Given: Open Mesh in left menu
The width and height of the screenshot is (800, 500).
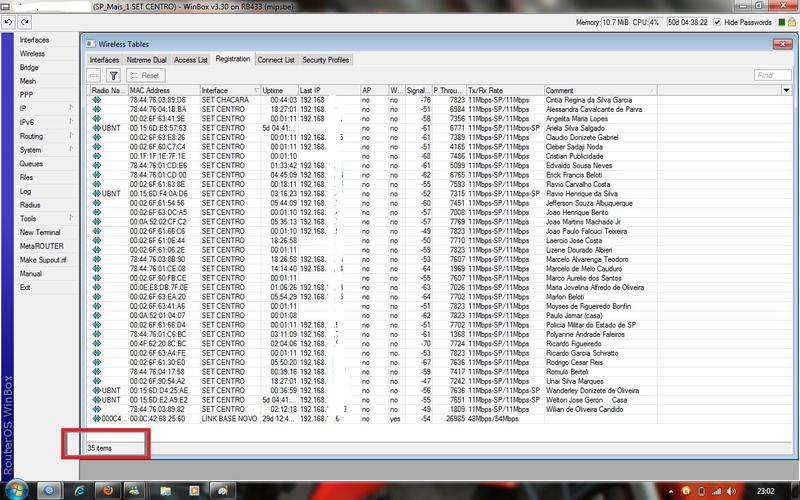Looking at the screenshot, I should 28,81.
